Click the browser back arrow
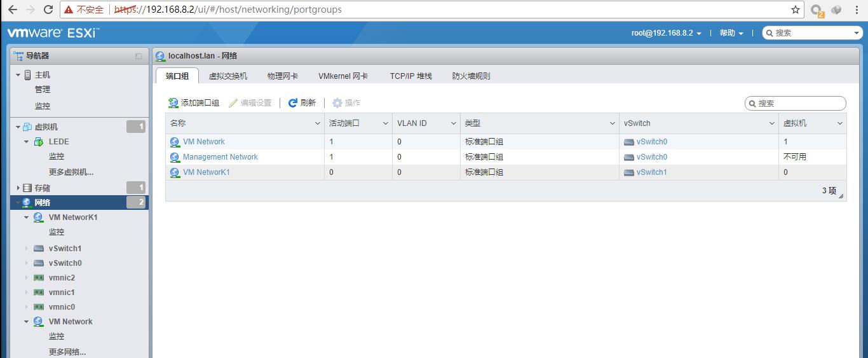The image size is (868, 358). [x=12, y=10]
